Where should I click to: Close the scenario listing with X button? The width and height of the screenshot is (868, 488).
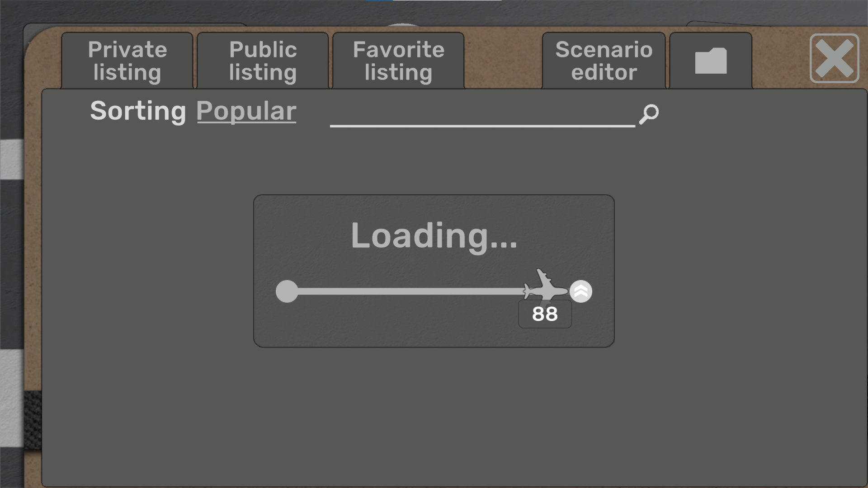pos(834,58)
